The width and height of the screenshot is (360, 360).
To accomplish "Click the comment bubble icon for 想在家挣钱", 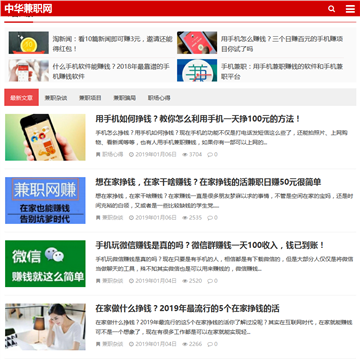I will tap(210, 218).
